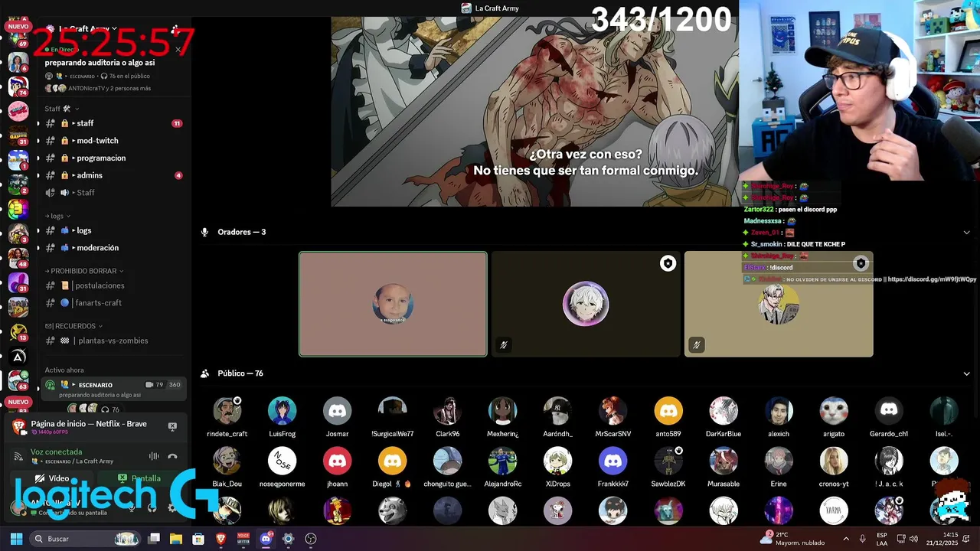Click DarKarBlue's avatar

pos(724,411)
